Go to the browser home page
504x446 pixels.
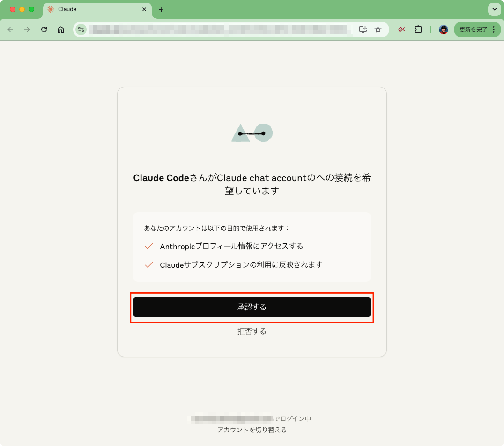[x=61, y=29]
